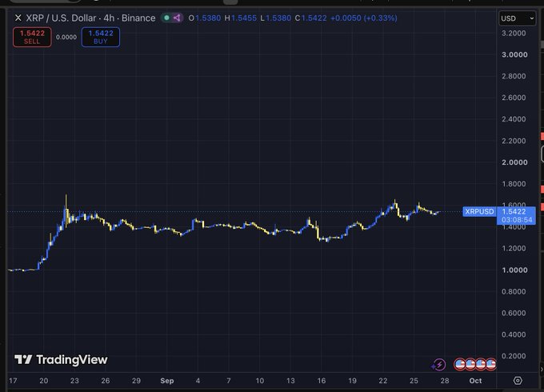Click the high value H1.5455 in the header
Image resolution: width=544 pixels, height=392 pixels.
point(241,18)
